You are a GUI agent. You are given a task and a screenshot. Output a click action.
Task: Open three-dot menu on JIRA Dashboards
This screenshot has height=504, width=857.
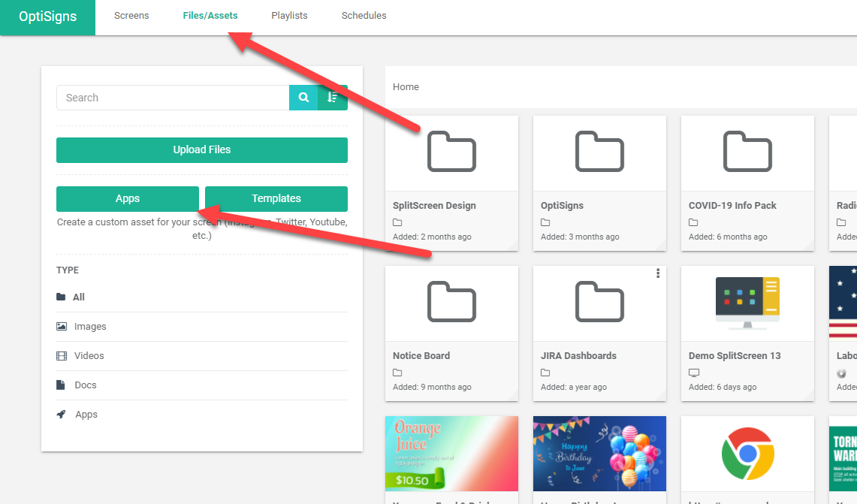[x=658, y=273]
